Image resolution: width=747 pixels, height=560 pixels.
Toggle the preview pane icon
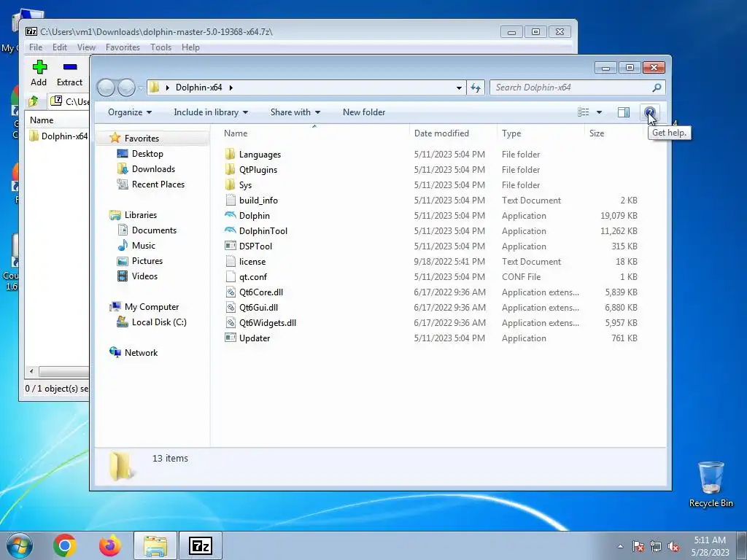(623, 112)
